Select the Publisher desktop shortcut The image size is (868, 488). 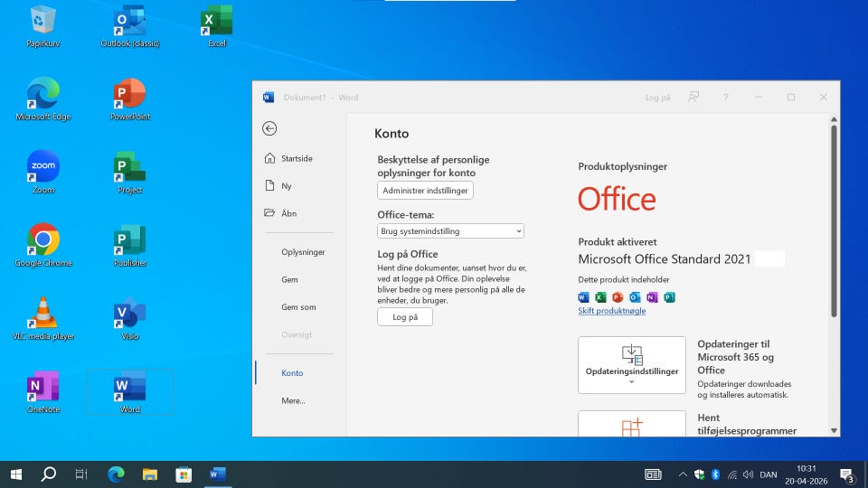130,246
